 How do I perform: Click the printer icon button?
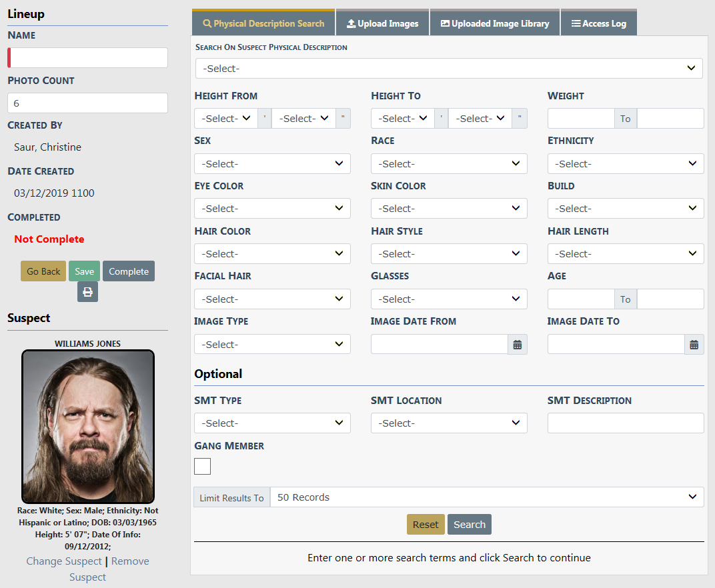pos(87,292)
